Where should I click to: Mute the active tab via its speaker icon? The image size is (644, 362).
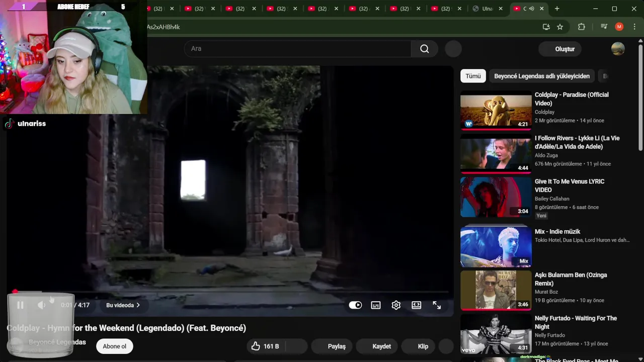point(531,9)
